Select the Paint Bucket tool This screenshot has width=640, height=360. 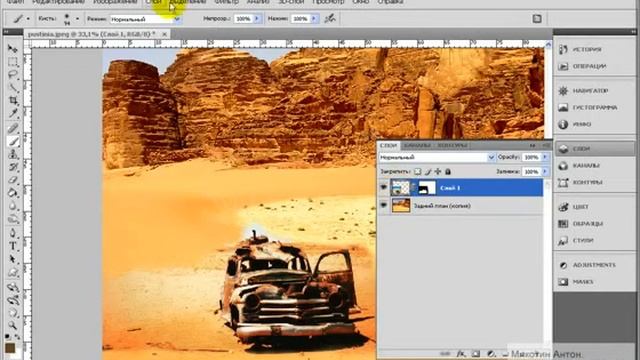[x=13, y=193]
